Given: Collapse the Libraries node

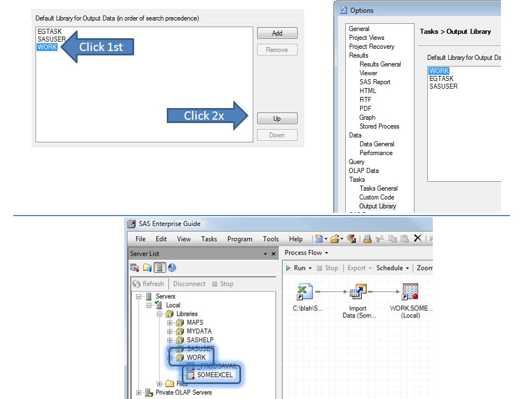Looking at the screenshot, I should click(x=159, y=314).
